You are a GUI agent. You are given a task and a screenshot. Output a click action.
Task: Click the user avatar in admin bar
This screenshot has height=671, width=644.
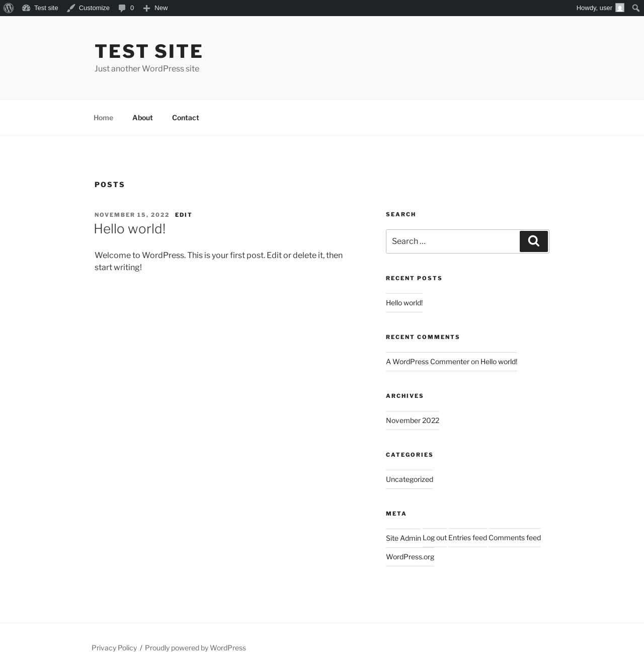[x=620, y=8]
